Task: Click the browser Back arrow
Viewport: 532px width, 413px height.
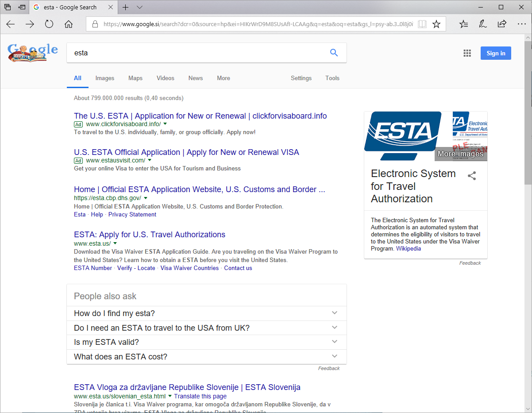Action: tap(11, 24)
